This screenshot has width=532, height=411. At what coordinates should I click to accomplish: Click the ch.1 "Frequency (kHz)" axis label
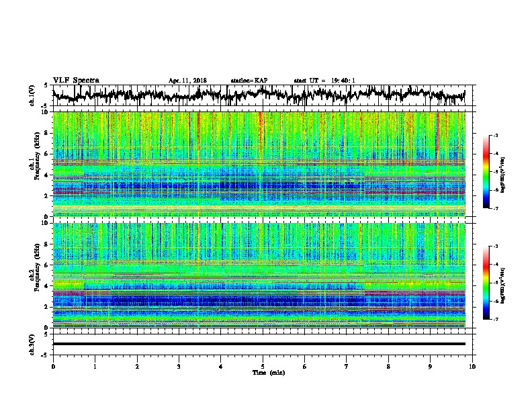[x=37, y=156]
